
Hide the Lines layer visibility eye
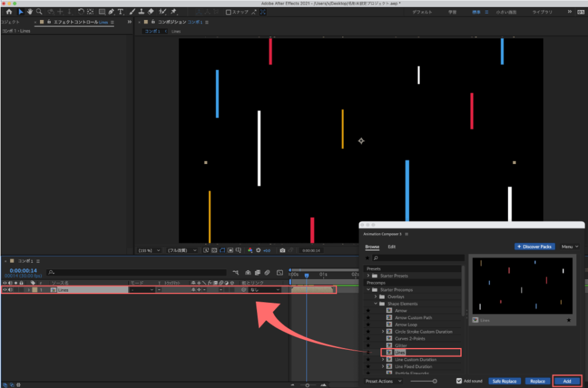point(5,290)
